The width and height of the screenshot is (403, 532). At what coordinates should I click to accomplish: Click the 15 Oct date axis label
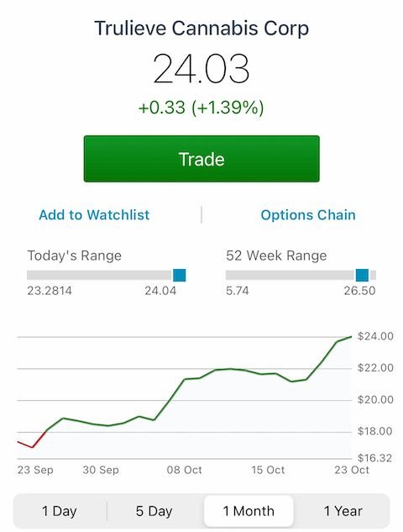click(268, 470)
